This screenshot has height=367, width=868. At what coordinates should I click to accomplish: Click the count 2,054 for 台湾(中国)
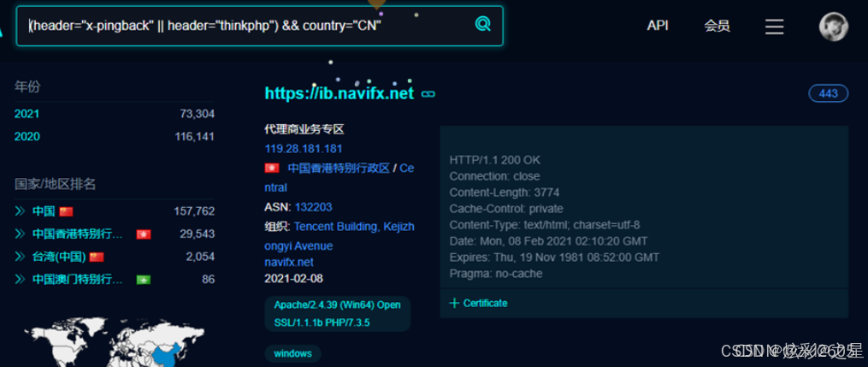click(x=200, y=257)
